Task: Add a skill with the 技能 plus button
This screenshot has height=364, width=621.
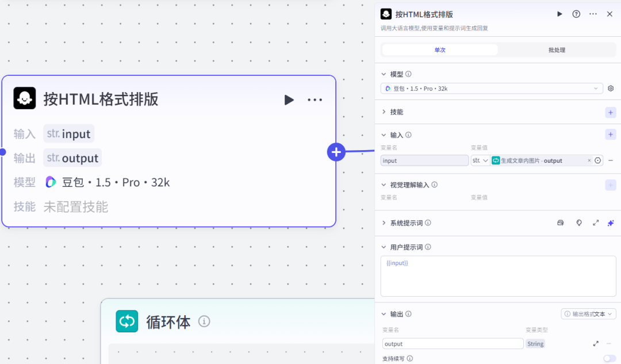Action: pyautogui.click(x=610, y=113)
